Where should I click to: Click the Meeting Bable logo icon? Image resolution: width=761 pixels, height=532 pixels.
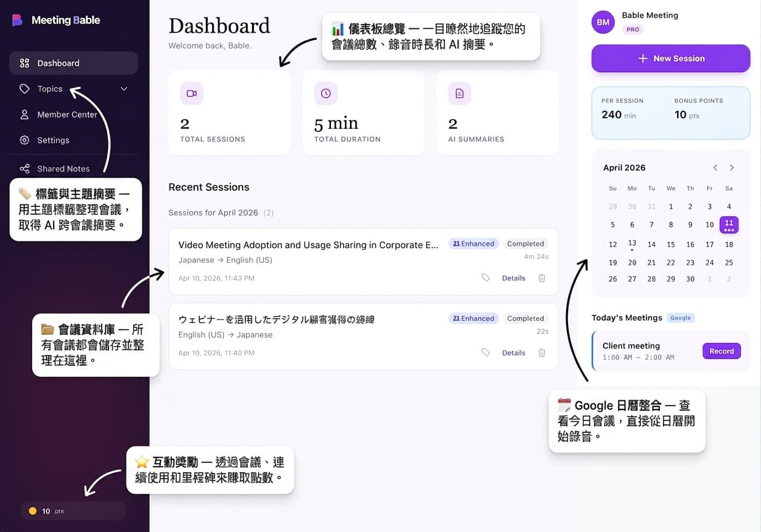[17, 20]
